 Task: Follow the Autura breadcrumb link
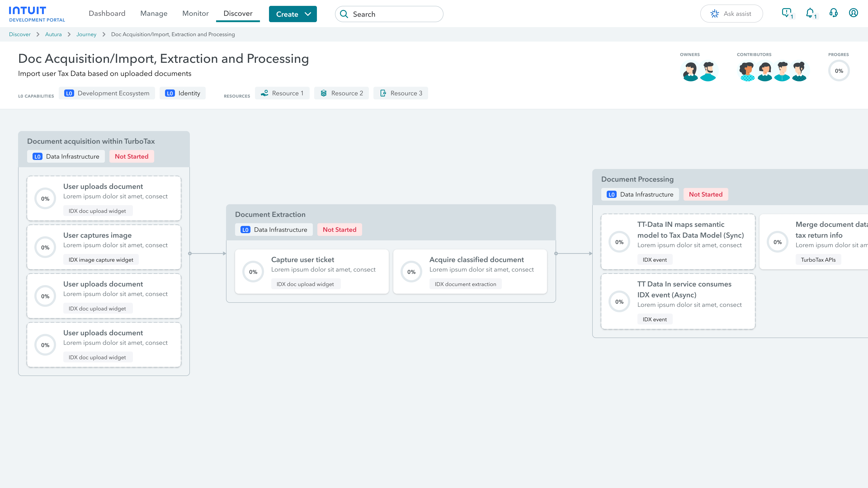[53, 34]
